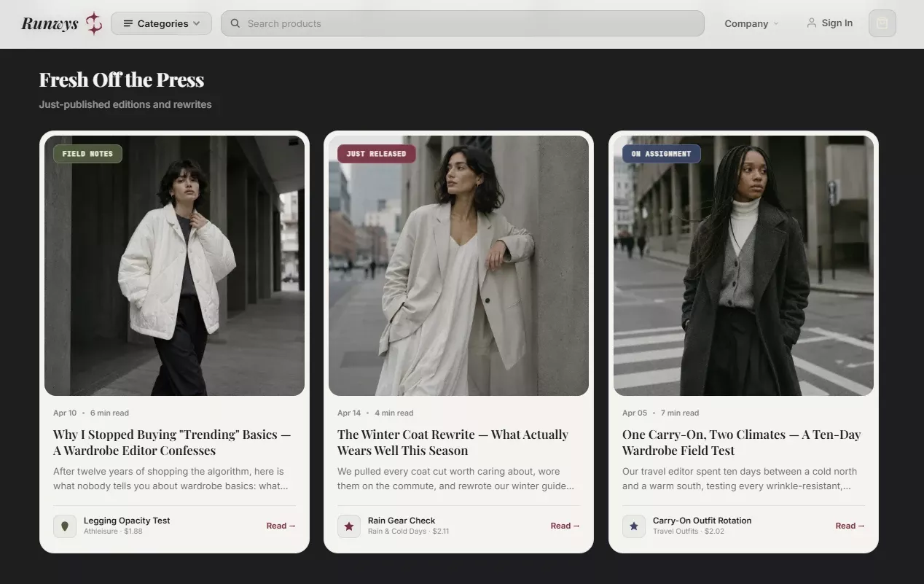This screenshot has height=584, width=924.
Task: Click Just-published editions and rewrites subtitle
Action: point(125,104)
